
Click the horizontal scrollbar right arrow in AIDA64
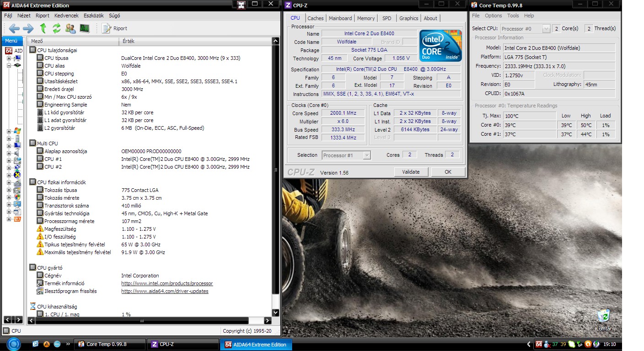pos(268,320)
